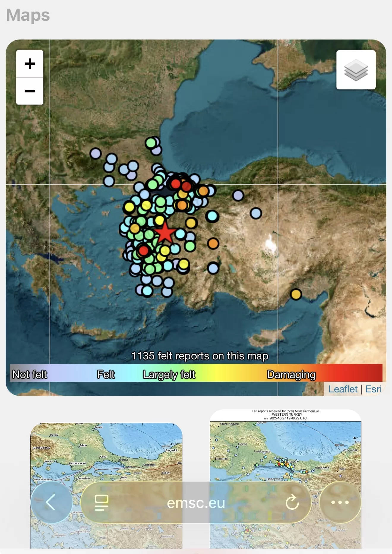Reload the emsc.eu page
Image resolution: width=392 pixels, height=554 pixels.
(x=292, y=502)
